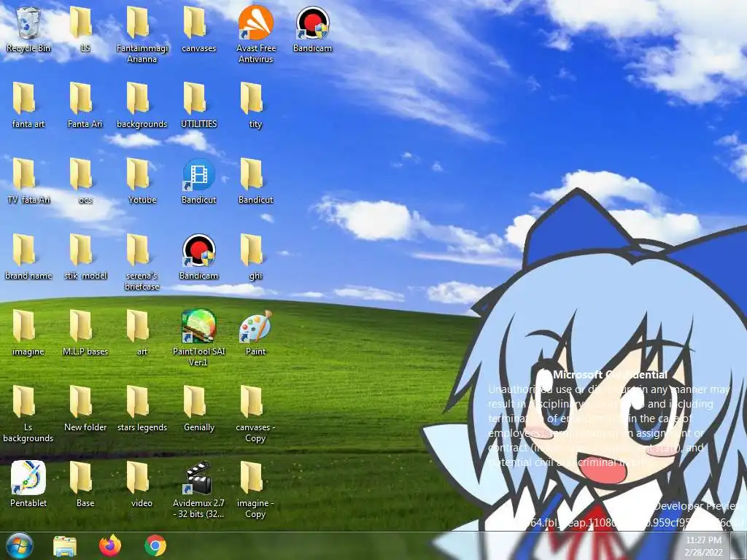Launch the Pentablet shortcut
The image size is (747, 560).
tap(28, 484)
